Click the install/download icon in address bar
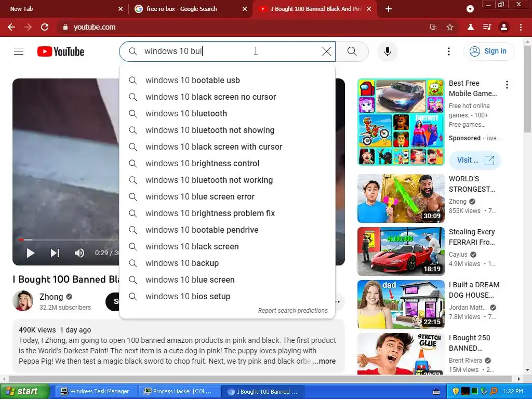Image resolution: width=532 pixels, height=399 pixels. coord(433,27)
